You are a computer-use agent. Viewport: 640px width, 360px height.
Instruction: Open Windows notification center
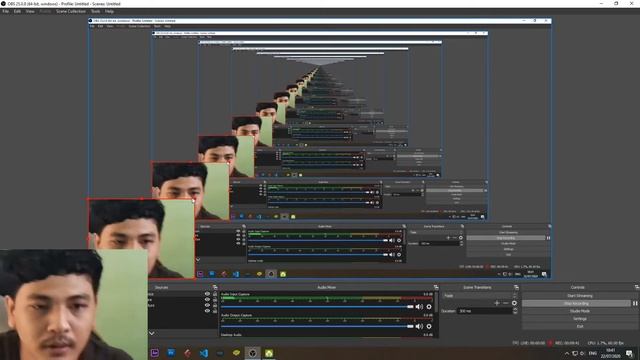click(x=630, y=353)
